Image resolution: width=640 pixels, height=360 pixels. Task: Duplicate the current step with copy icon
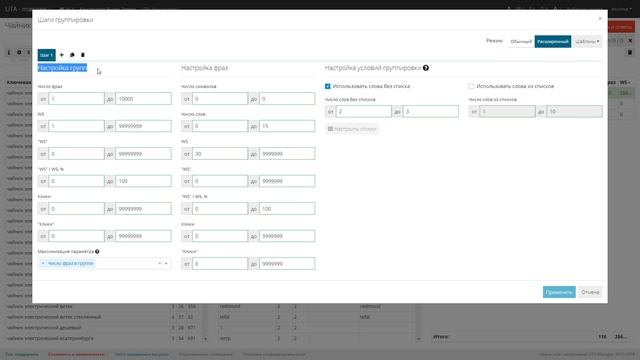pos(72,55)
